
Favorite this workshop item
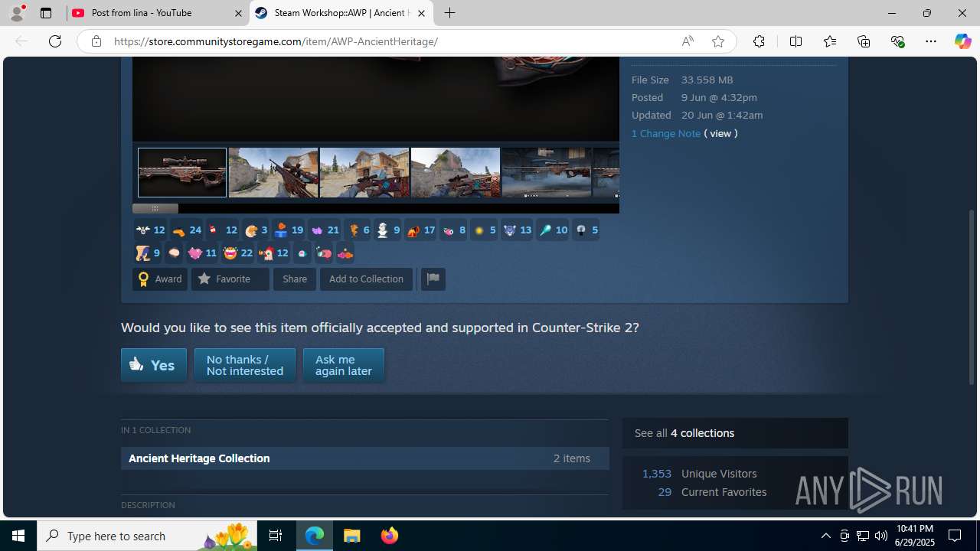pos(230,279)
